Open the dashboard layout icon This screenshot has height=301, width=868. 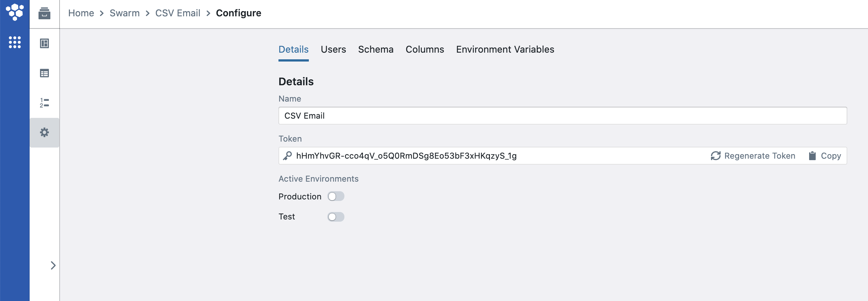click(x=44, y=43)
